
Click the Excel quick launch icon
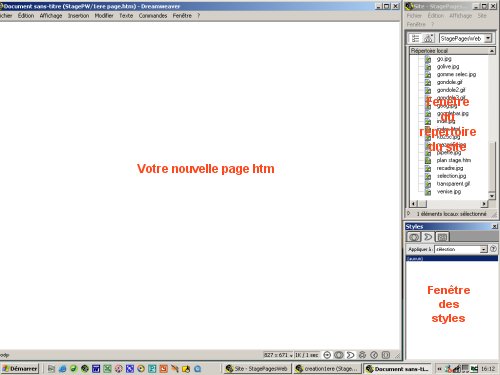pos(107,369)
